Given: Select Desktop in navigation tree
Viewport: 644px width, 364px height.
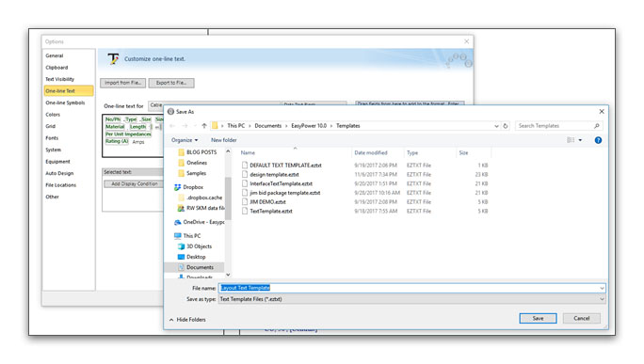Looking at the screenshot, I should coord(196,258).
